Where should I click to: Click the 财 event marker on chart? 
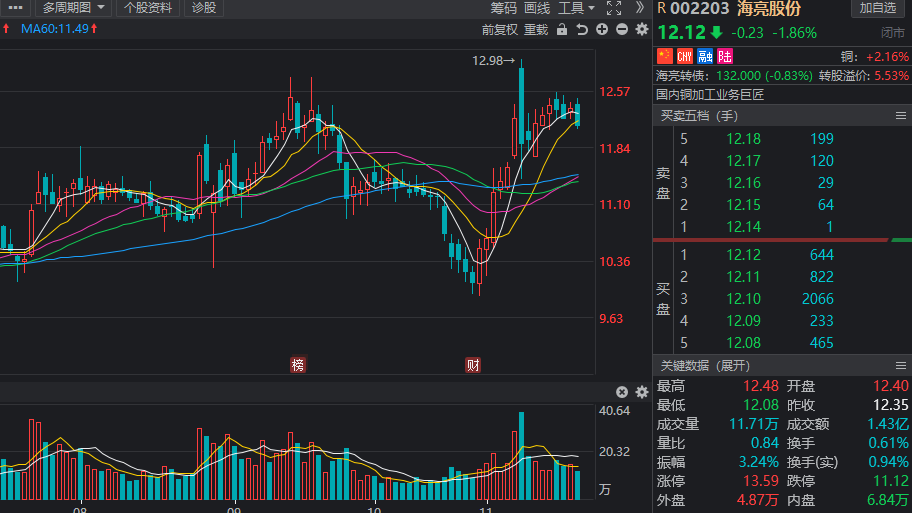coord(472,364)
